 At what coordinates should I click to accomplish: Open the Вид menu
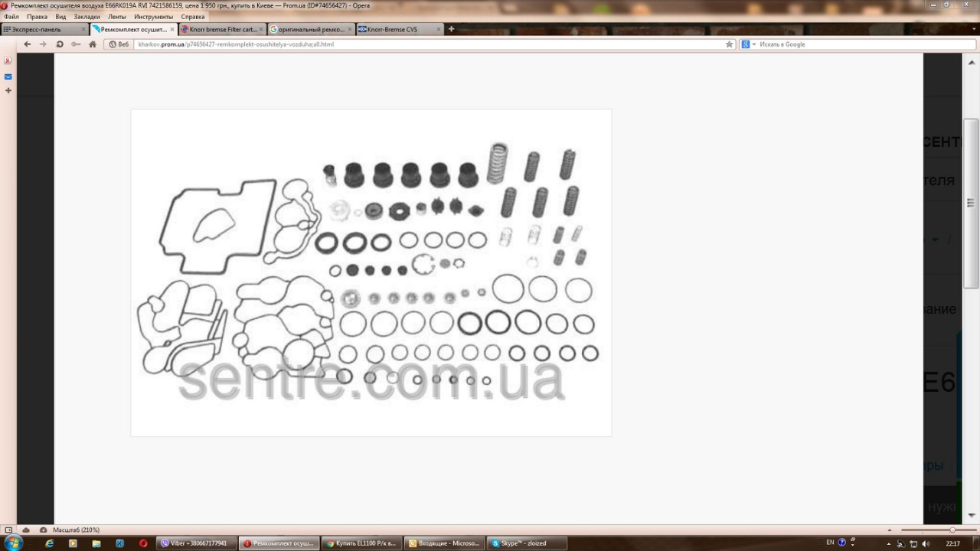[60, 16]
